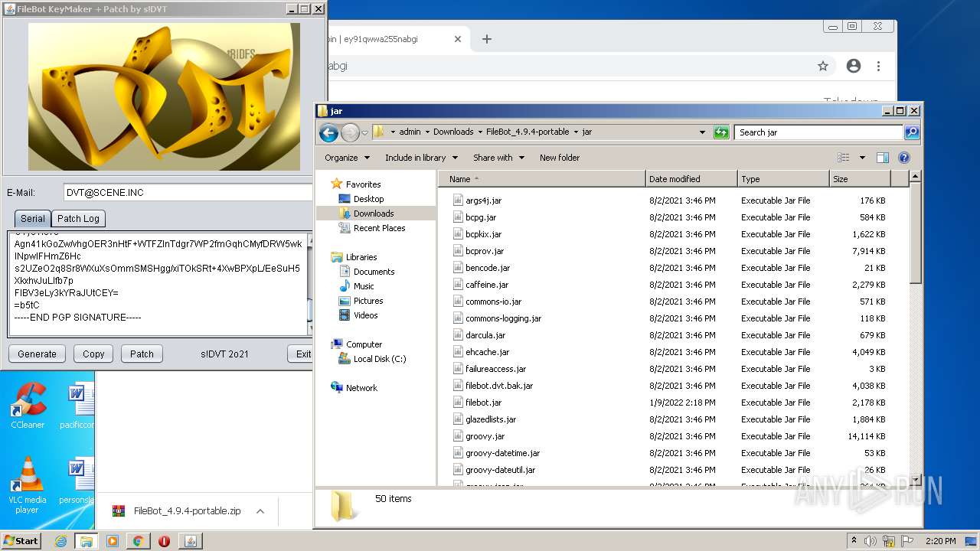Select the filebot.jar file icon
The height and width of the screenshot is (551, 980).
coord(458,403)
